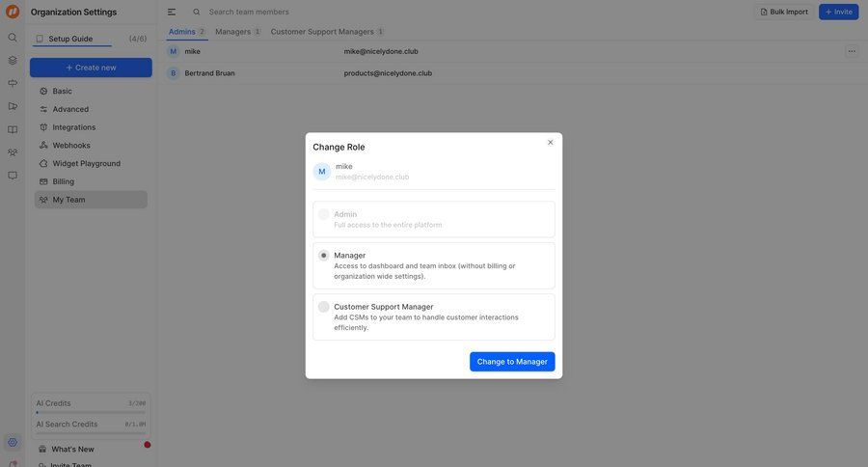The image size is (868, 467).
Task: Switch to the Managers tab
Action: click(237, 32)
